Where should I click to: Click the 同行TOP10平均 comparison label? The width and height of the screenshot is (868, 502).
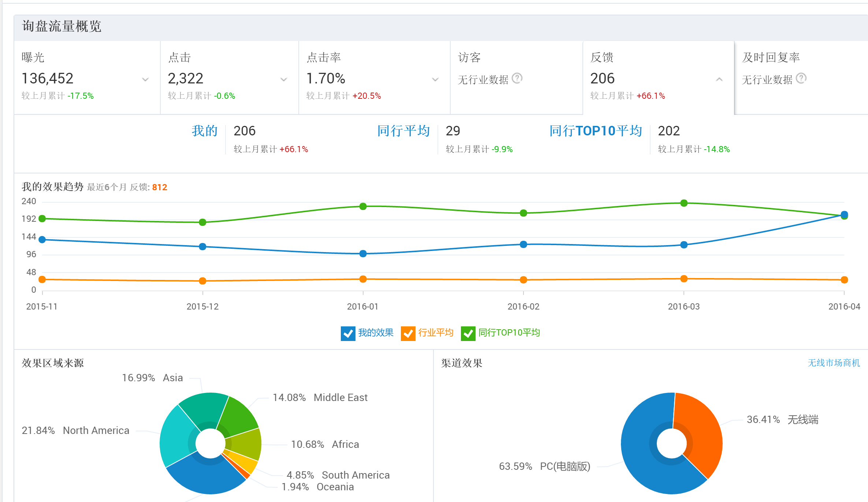(596, 131)
